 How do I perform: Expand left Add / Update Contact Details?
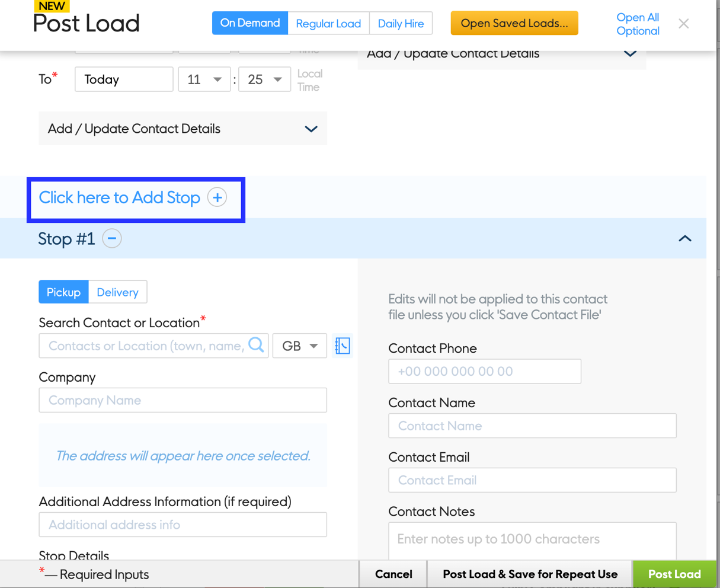(311, 129)
